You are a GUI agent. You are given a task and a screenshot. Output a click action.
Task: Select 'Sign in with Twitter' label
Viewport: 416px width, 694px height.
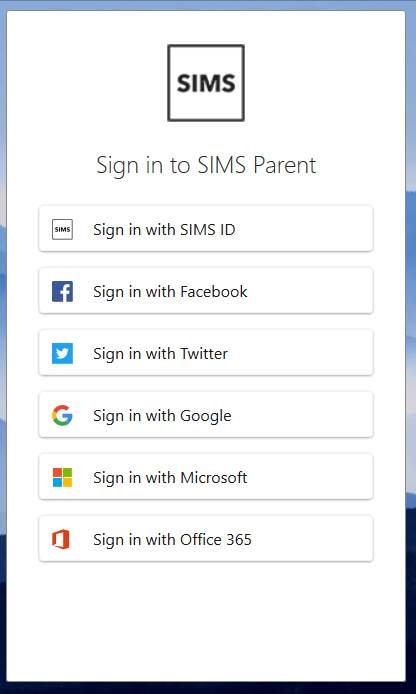click(x=161, y=354)
